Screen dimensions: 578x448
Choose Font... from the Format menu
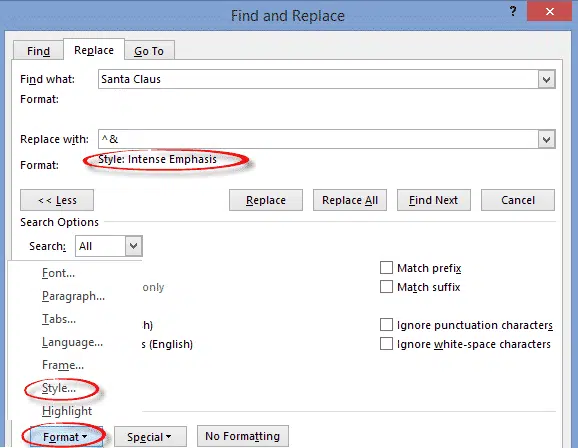(x=58, y=273)
